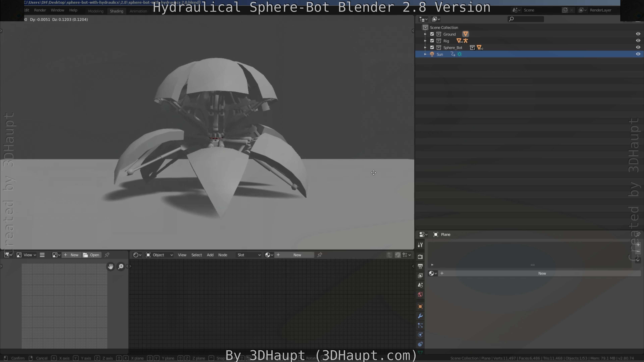The height and width of the screenshot is (362, 644).
Task: Expand the Sphere_Bot collection
Action: 425,47
